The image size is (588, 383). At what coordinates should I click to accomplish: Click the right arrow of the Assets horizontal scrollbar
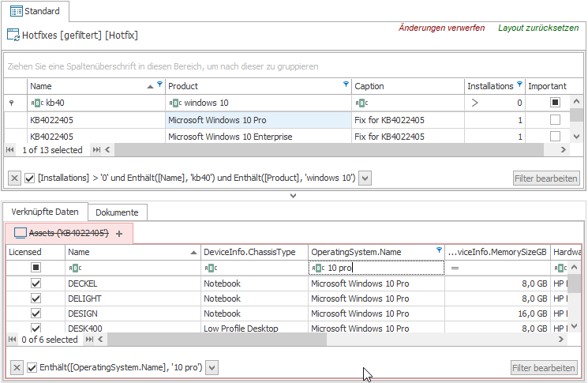[561, 339]
